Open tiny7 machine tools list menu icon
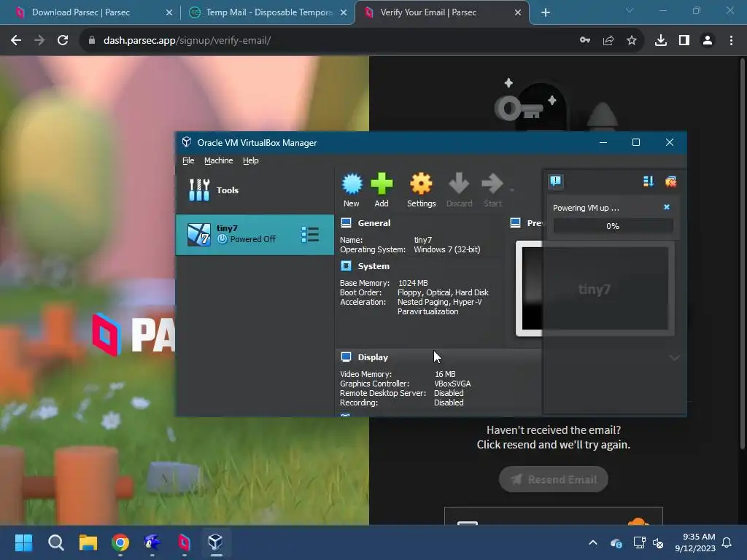Viewport: 747px width, 560px height. pos(310,234)
